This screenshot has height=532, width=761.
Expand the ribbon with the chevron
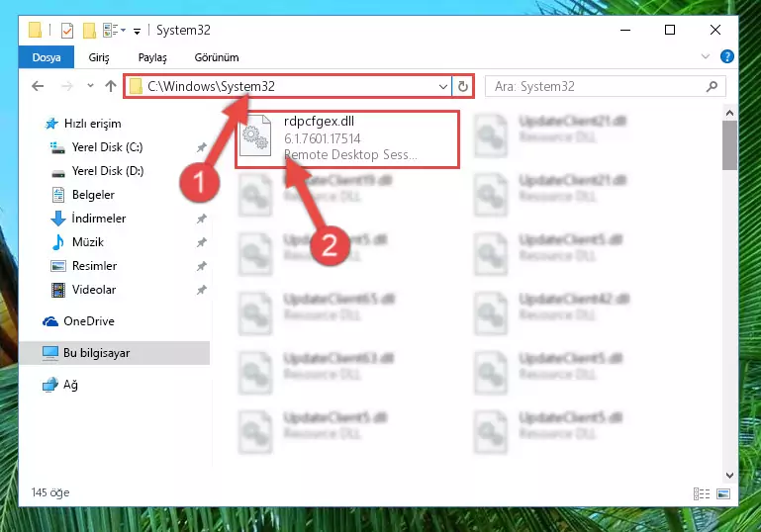coord(706,56)
